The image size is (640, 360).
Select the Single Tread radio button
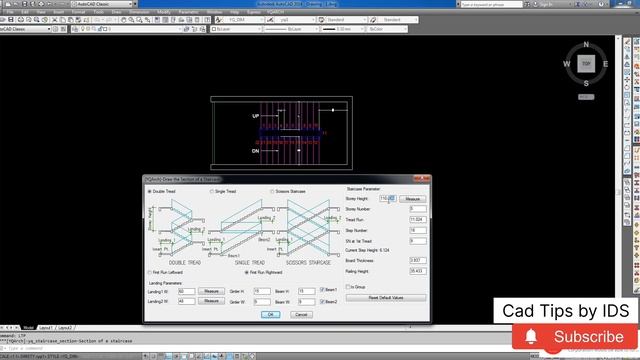click(x=211, y=191)
